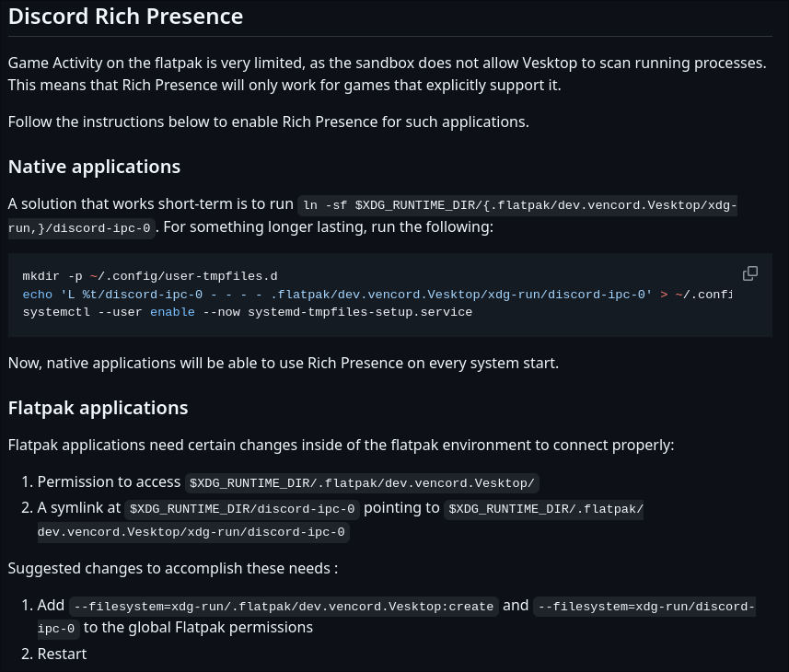Click the mkdir -p command line
The width and height of the screenshot is (789, 672).
(150, 276)
